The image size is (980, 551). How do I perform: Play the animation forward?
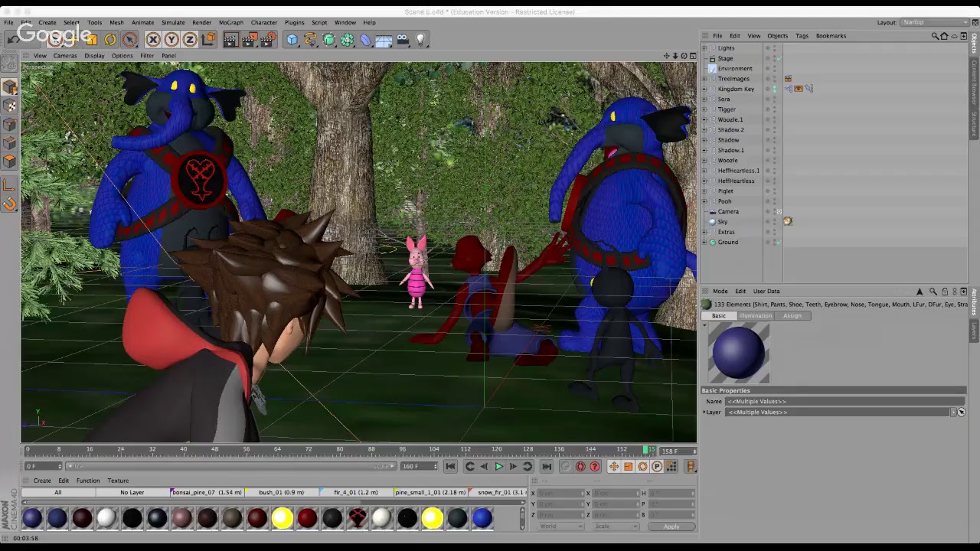pyautogui.click(x=498, y=467)
